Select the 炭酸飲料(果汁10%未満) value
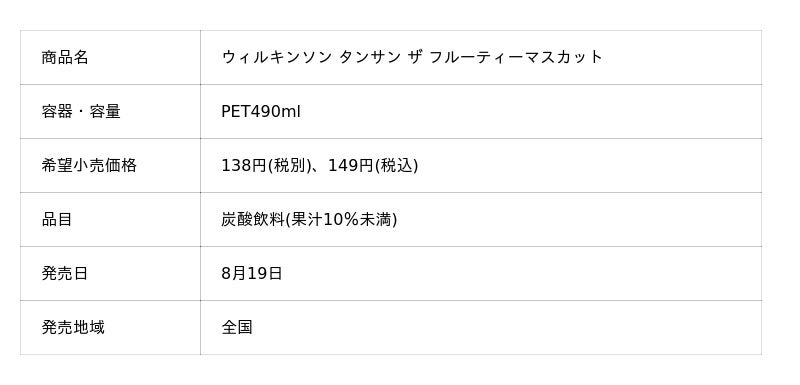 309,220
